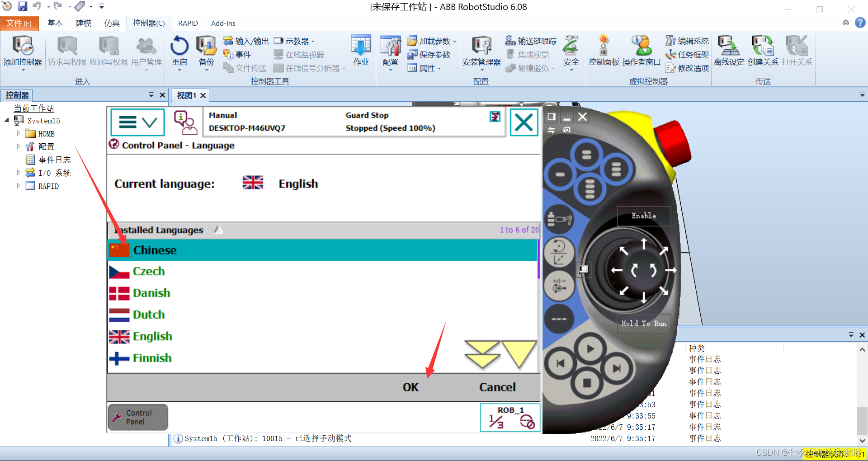Click Go Offline (离线设定) icon

coord(729,51)
